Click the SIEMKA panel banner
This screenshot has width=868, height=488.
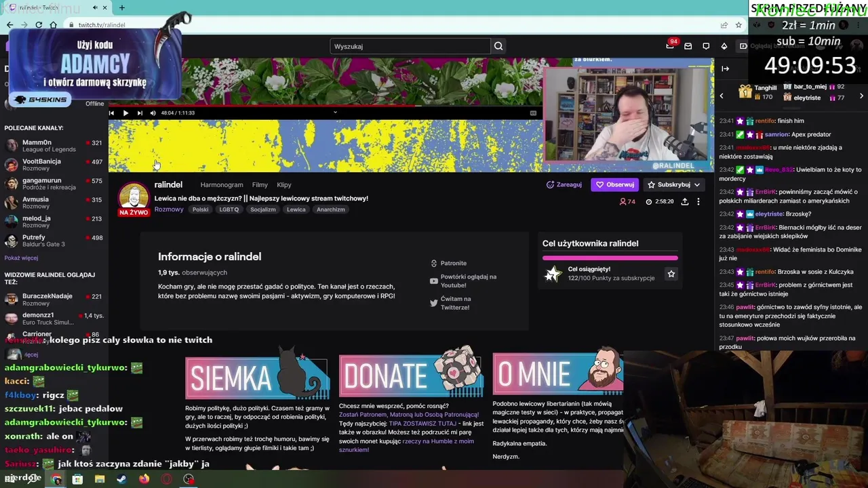[x=258, y=375]
